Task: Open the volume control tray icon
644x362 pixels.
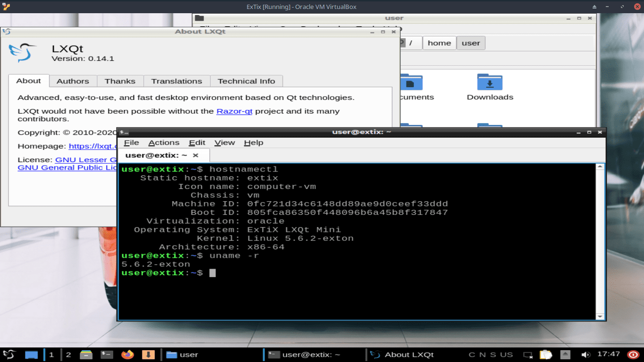Action: coord(586,354)
